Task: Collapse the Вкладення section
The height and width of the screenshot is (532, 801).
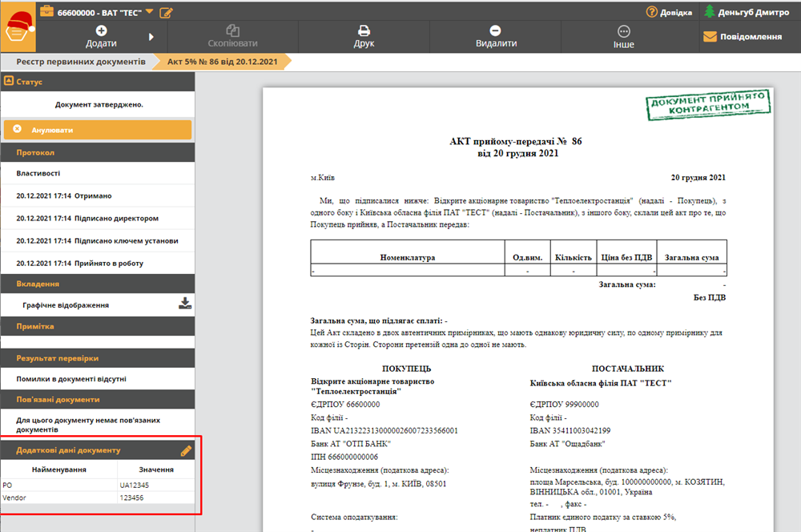Action: [x=98, y=284]
